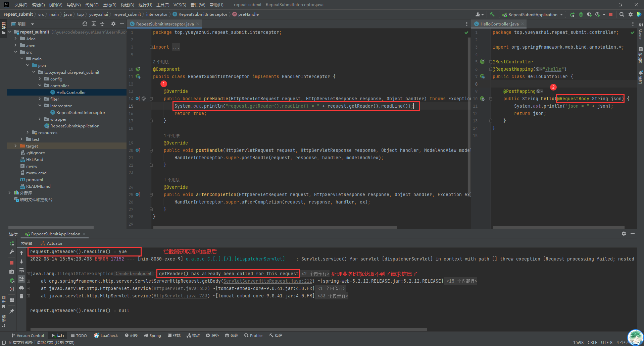
Task: Start debugging with the green bug icon
Action: (x=581, y=14)
